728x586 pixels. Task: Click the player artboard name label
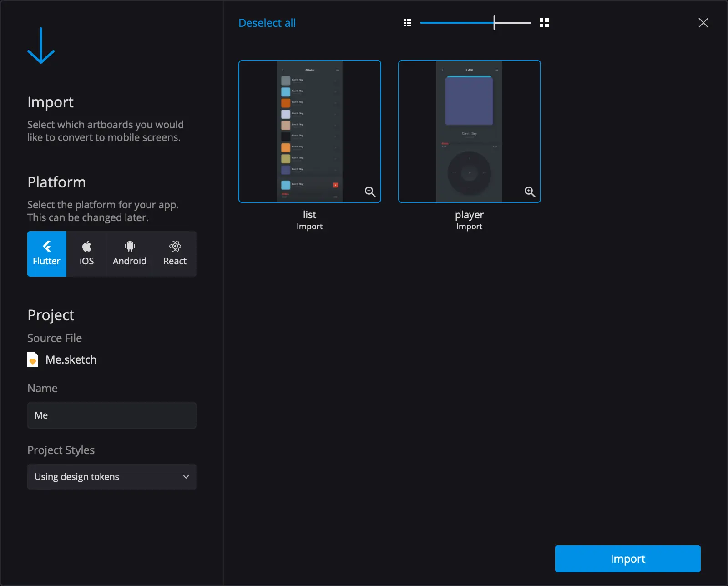[x=470, y=215]
